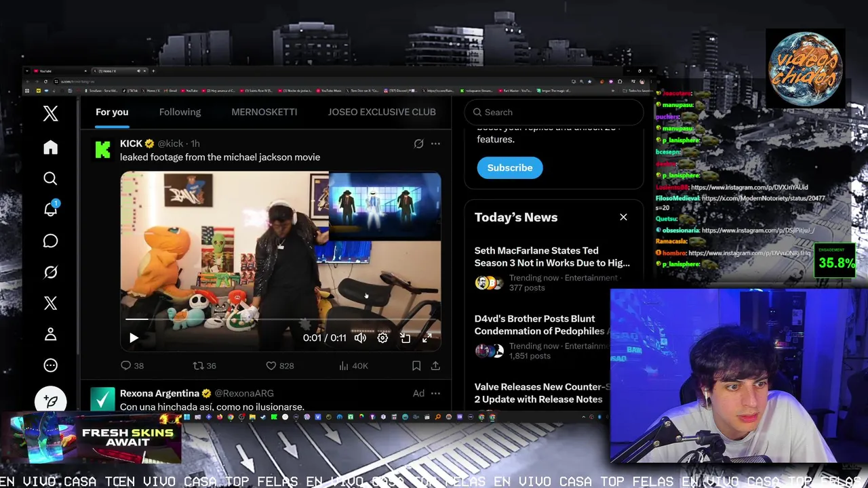This screenshot has width=868, height=488.
Task: View analytics showing 40K views
Action: click(x=353, y=365)
